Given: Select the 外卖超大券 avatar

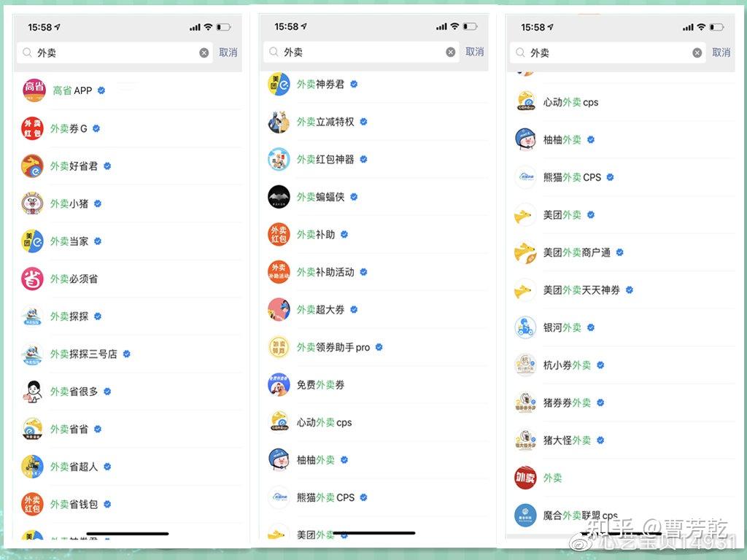Looking at the screenshot, I should point(279,309).
